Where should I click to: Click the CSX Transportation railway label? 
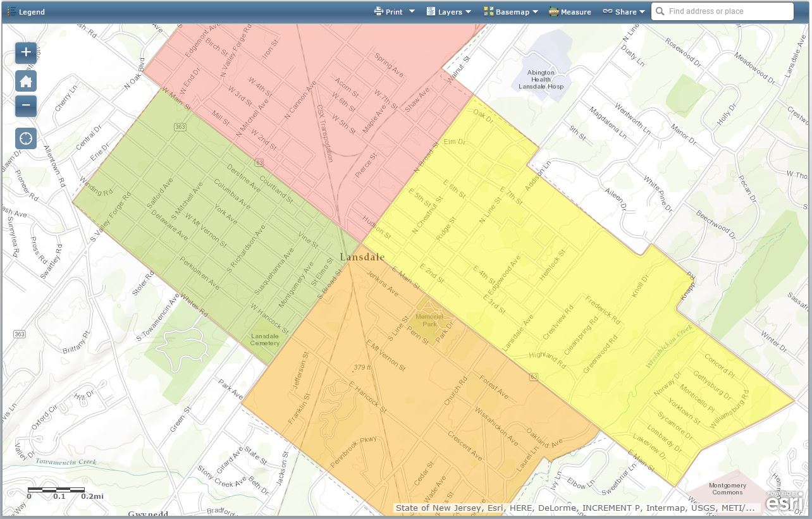tap(325, 133)
